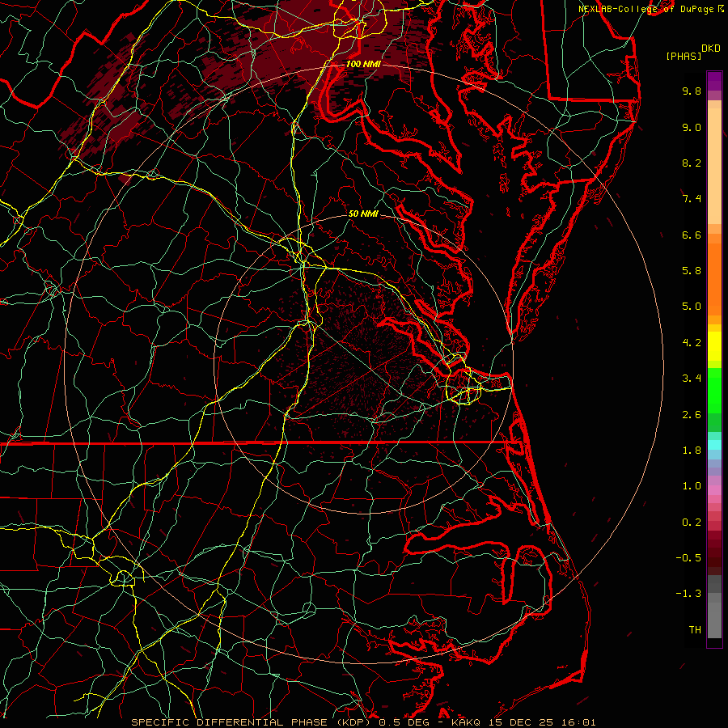Pick the cyan color bar segment
Image resolution: width=728 pixels, height=728 pixels.
point(714,445)
